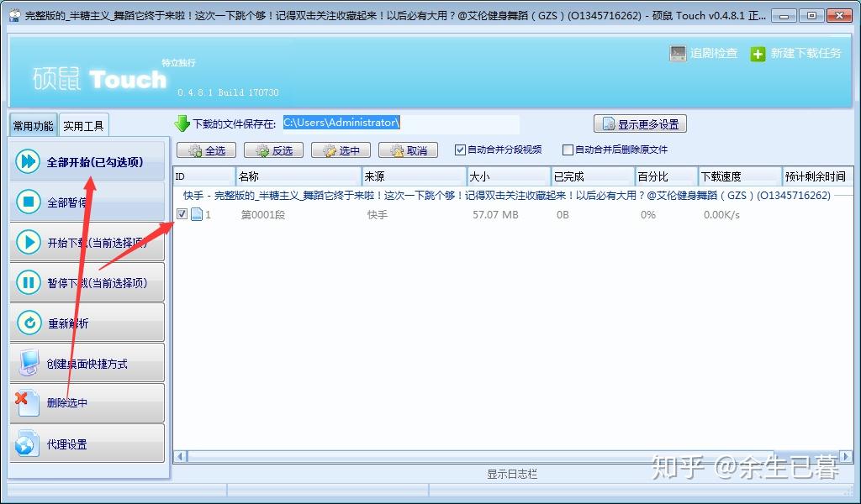Click 全部开始(已勾选项) start-all button
861x504 pixels.
pos(87,162)
